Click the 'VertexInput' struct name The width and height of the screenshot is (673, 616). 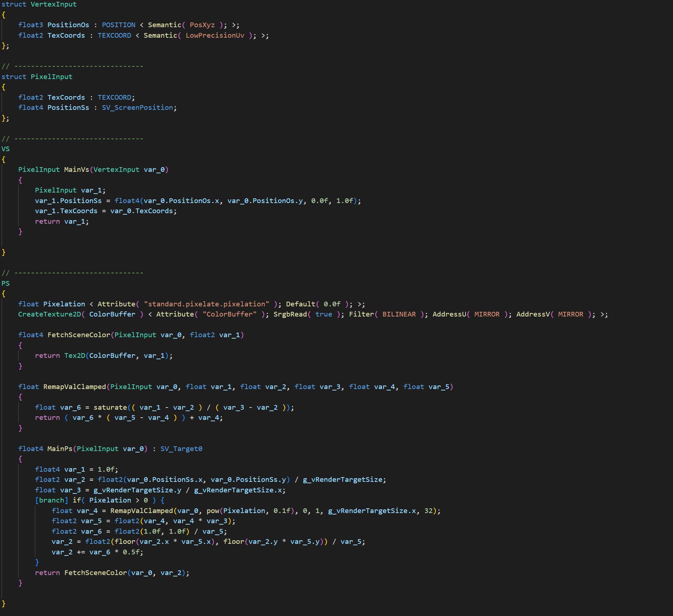point(54,4)
